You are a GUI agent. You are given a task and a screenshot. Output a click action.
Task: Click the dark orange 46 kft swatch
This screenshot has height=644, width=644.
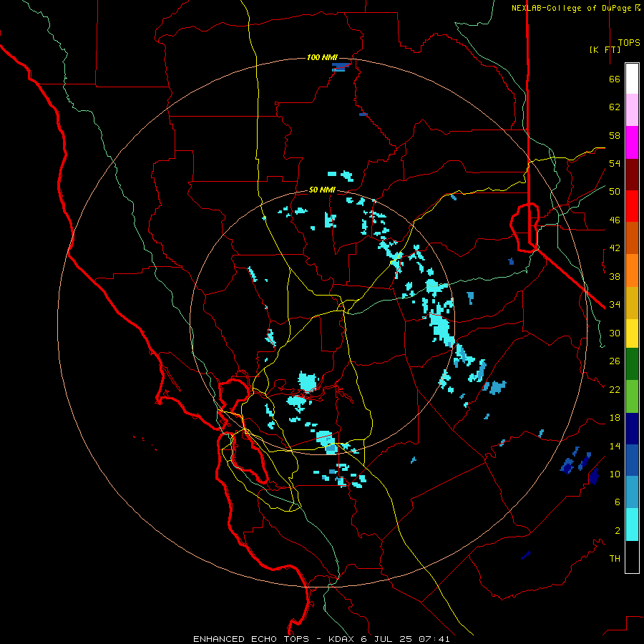pos(632,238)
